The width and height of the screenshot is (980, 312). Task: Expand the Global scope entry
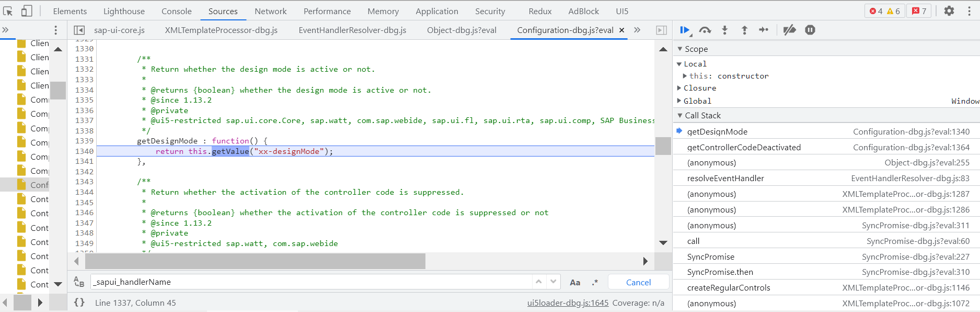tap(679, 101)
